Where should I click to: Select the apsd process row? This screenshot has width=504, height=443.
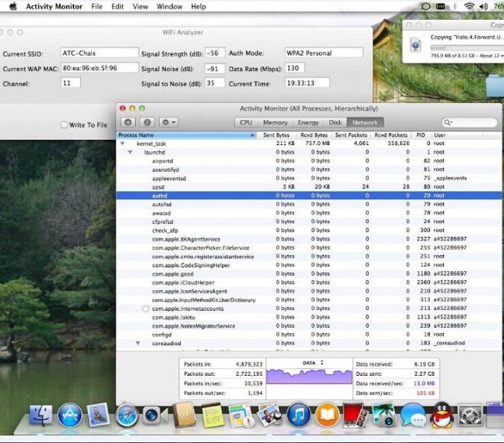pyautogui.click(x=309, y=187)
